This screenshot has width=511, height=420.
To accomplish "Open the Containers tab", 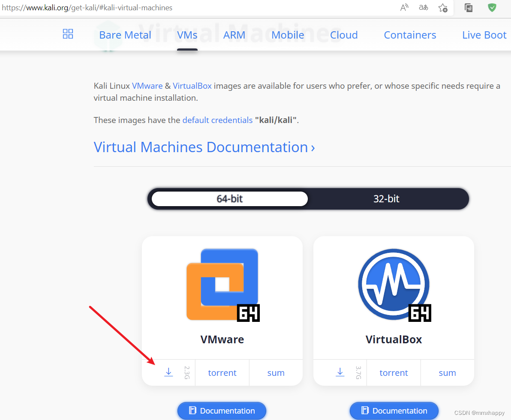I will click(410, 35).
